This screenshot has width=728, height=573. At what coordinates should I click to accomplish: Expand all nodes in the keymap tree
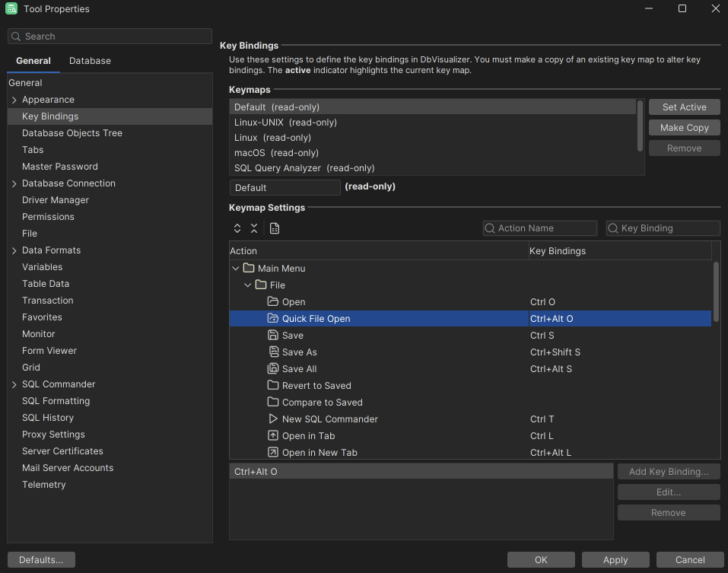(x=236, y=228)
